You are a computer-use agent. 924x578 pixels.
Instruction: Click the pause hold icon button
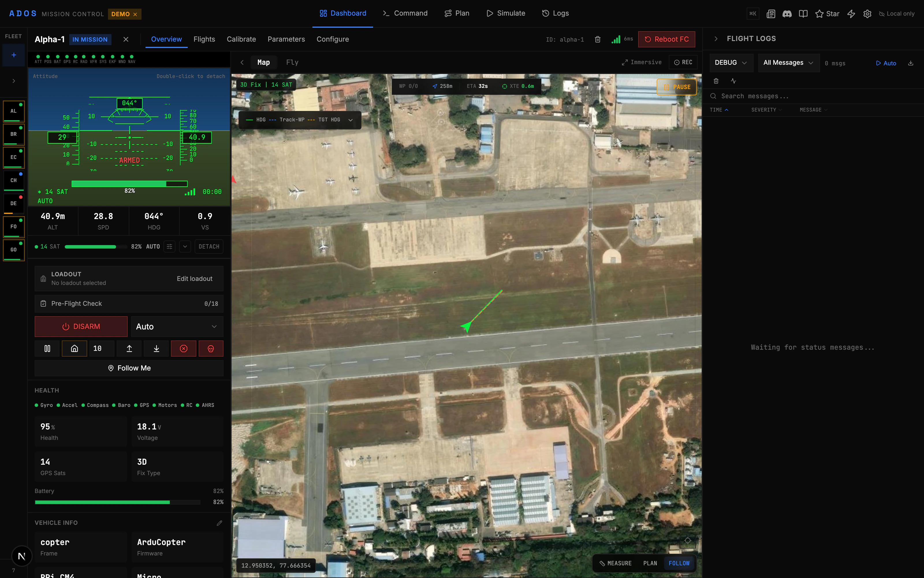[47, 349]
